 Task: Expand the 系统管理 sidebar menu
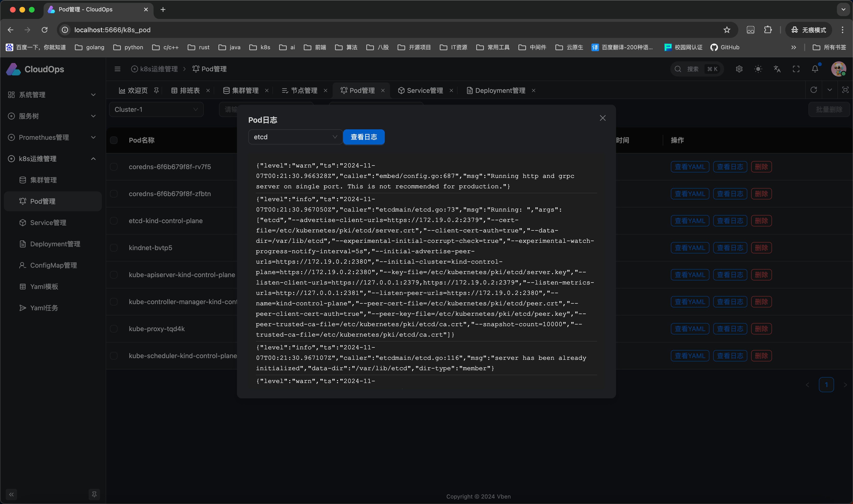click(x=53, y=95)
